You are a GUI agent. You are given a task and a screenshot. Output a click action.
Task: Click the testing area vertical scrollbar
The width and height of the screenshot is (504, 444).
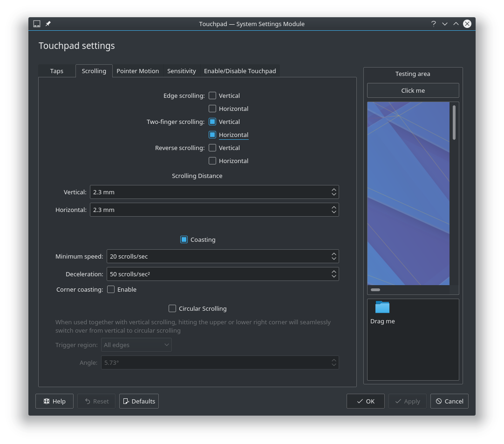click(x=454, y=123)
